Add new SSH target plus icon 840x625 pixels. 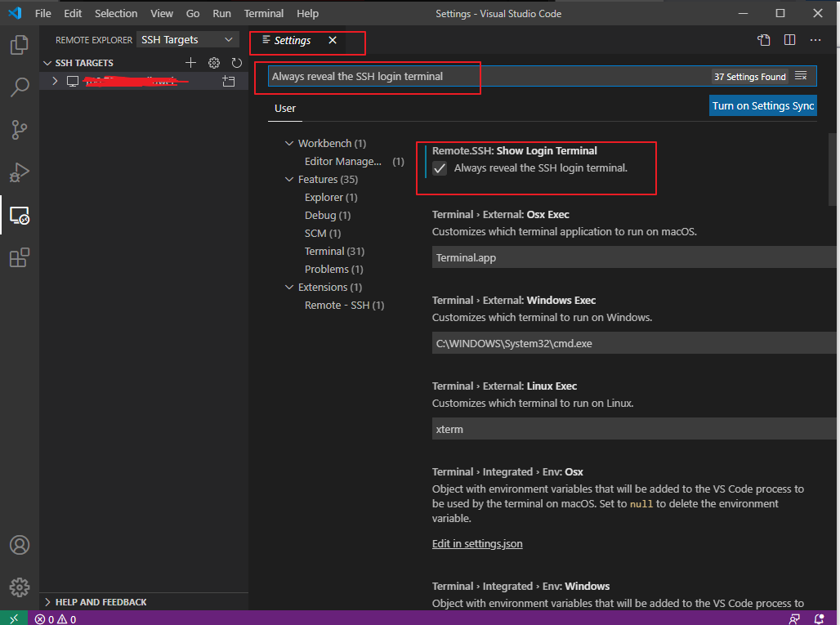click(x=190, y=63)
